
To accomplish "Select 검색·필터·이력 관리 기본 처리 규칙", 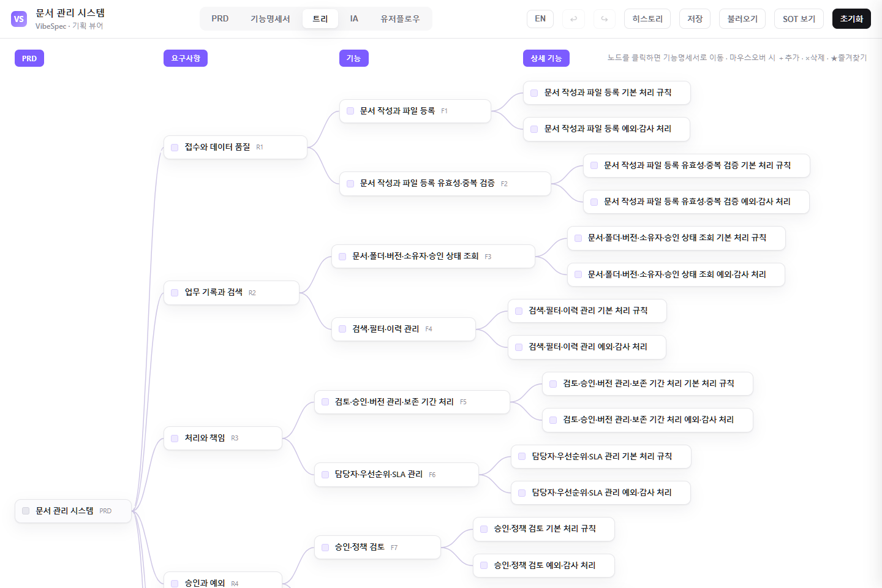I will tap(587, 311).
